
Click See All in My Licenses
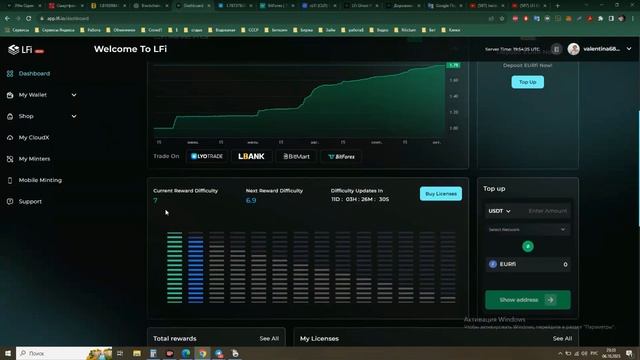562,338
